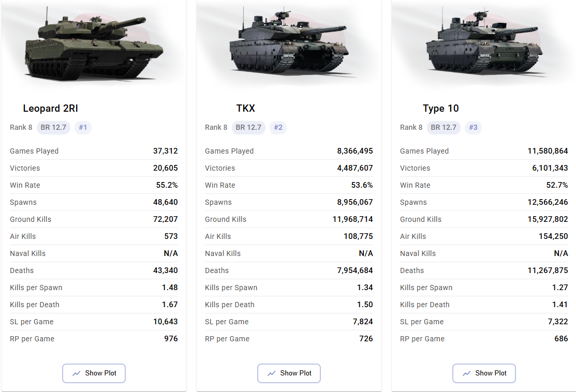Open the TKX title link
This screenshot has height=392, width=576.
click(x=245, y=108)
